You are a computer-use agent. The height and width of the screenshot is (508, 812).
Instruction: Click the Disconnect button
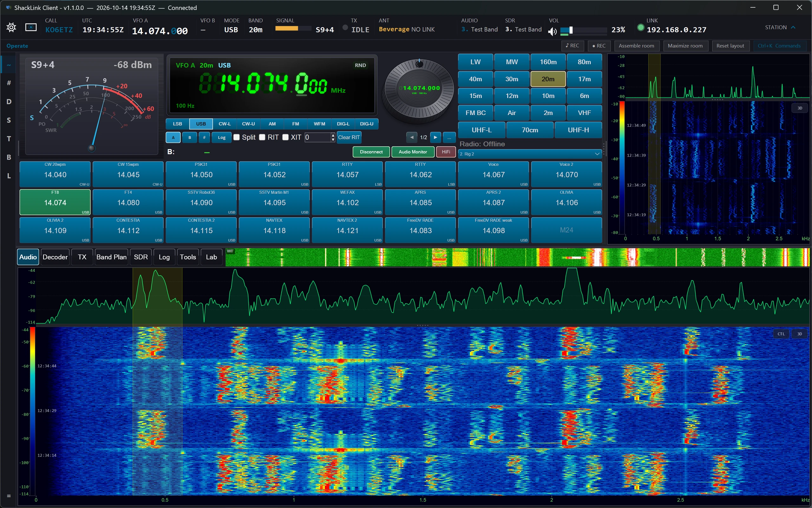pyautogui.click(x=371, y=152)
